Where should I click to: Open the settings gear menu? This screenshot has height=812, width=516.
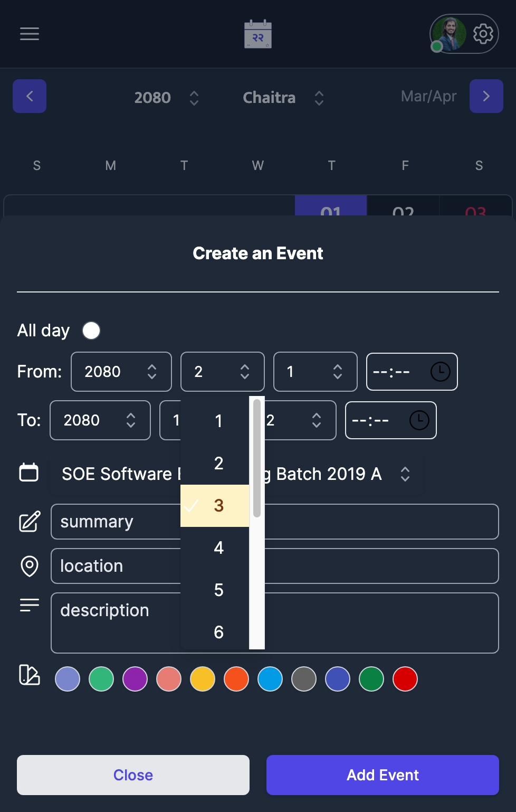tap(482, 34)
